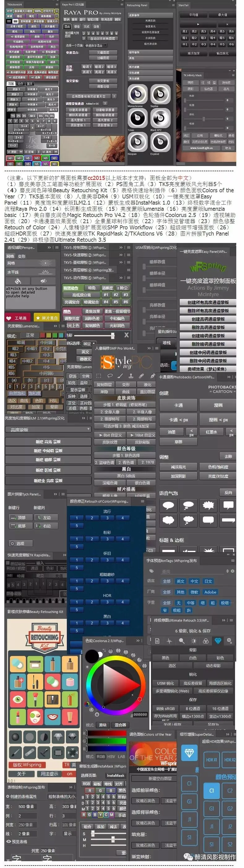Click the 转换 sRGB button
This screenshot has height=868, width=244.
(x=165, y=708)
